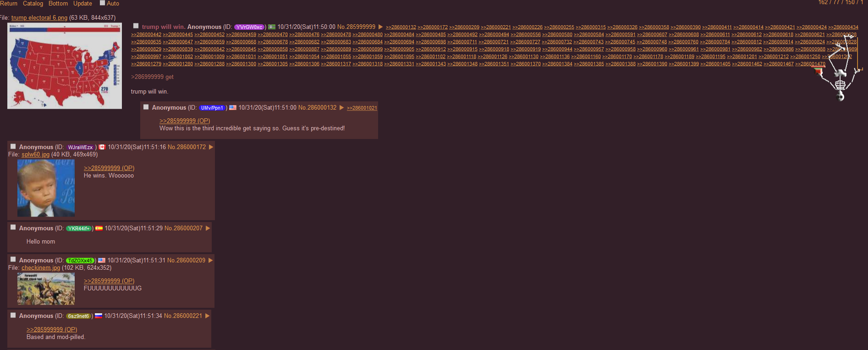The width and height of the screenshot is (868, 350).
Task: Tick checkbox for post No.286000221
Action: point(13,315)
